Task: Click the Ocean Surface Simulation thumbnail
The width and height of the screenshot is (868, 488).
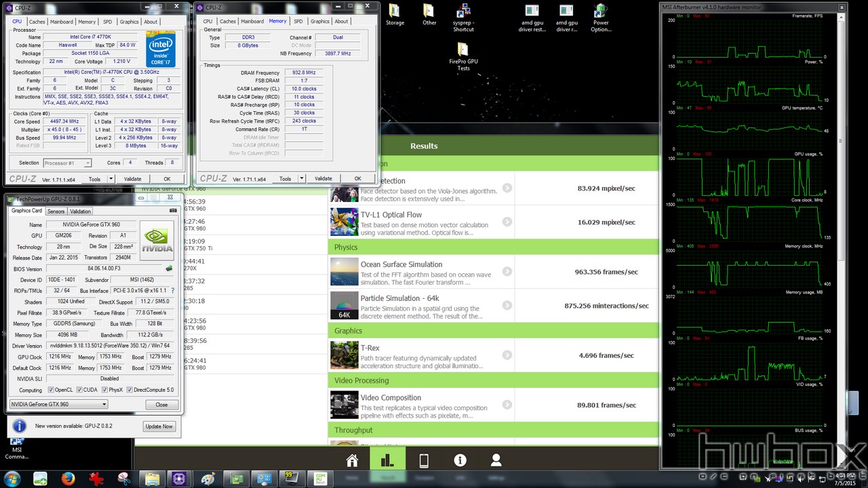Action: click(x=344, y=271)
